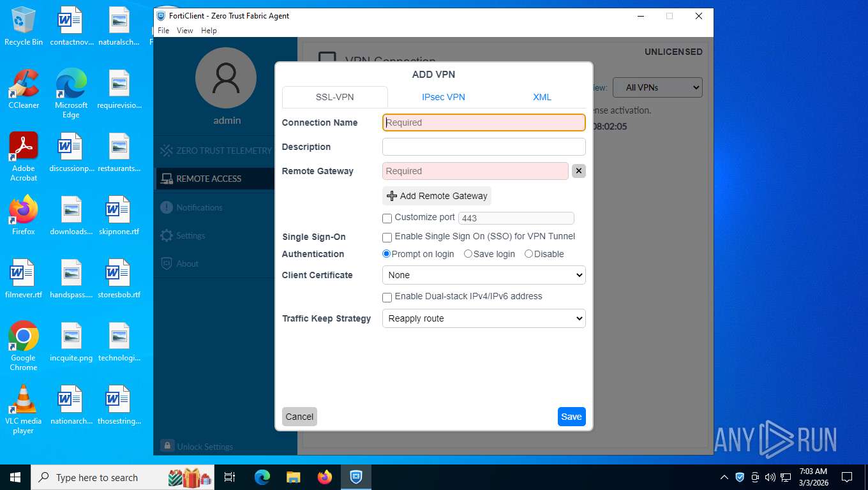Select the Microsoft Edge desktop shortcut

point(71,94)
